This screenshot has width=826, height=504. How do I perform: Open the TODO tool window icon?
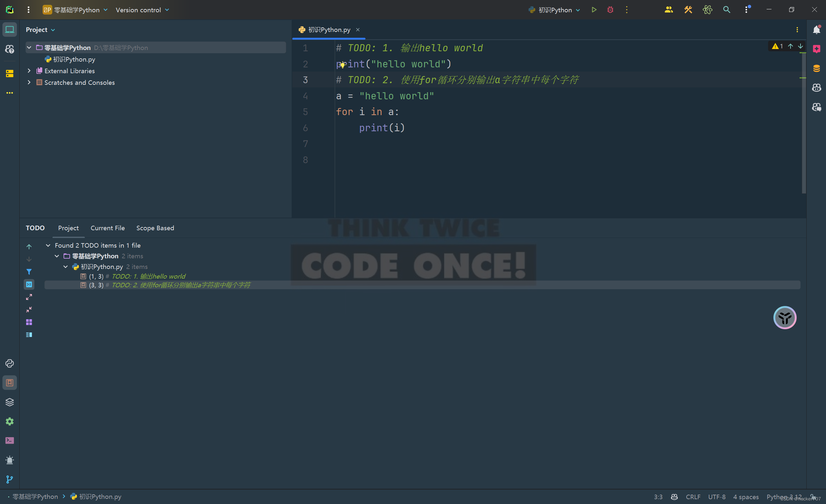pyautogui.click(x=10, y=383)
